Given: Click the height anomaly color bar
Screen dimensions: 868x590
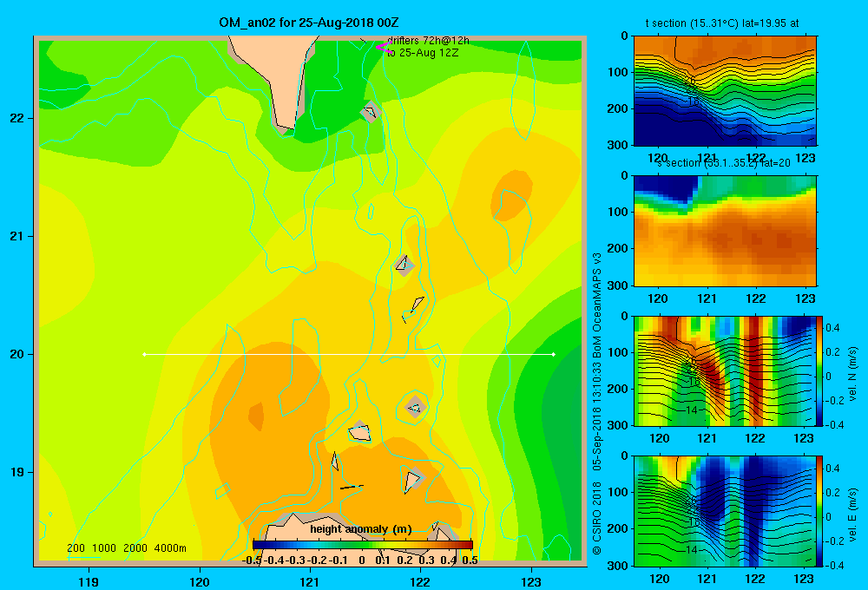Looking at the screenshot, I should coord(363,545).
